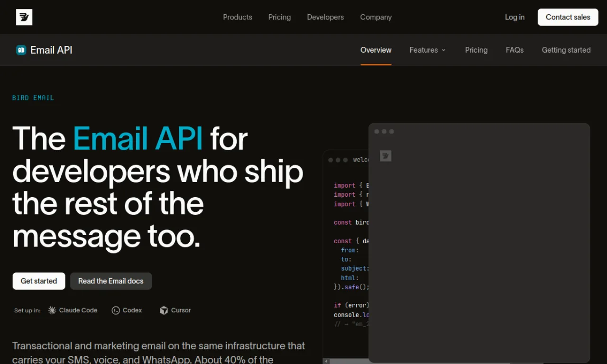Click the Codex terminal icon
Viewport: 607px width, 364px height.
pyautogui.click(x=116, y=310)
